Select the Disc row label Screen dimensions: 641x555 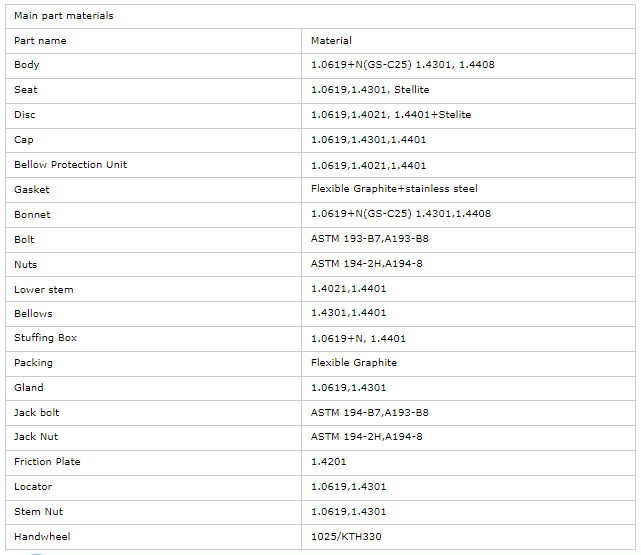(25, 115)
